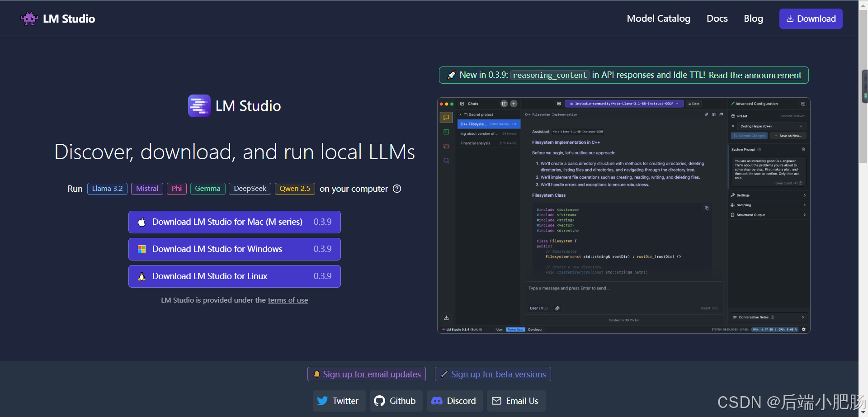Click the app screenshot preview image
Screen dimensions: 868x417
[623, 215]
